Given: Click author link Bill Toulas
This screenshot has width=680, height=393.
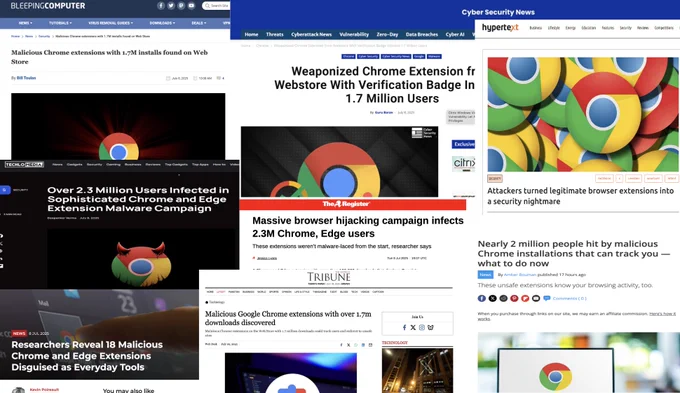Looking at the screenshot, I should 26,78.
